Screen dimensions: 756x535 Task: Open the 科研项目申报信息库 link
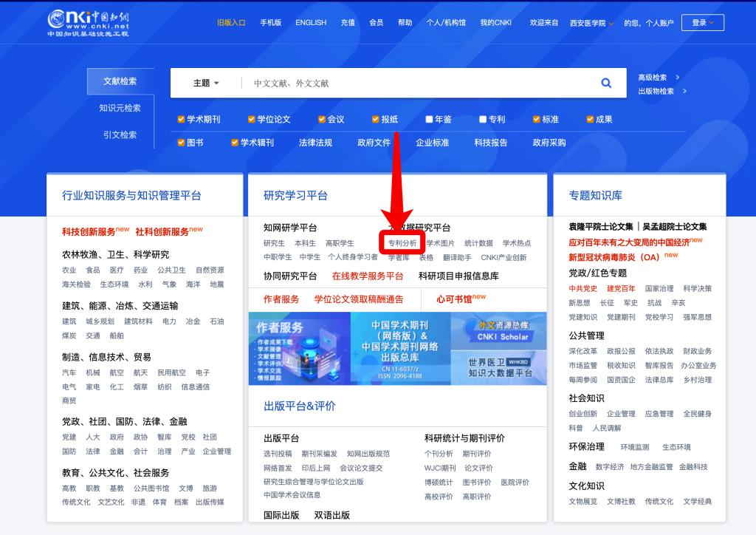[458, 276]
